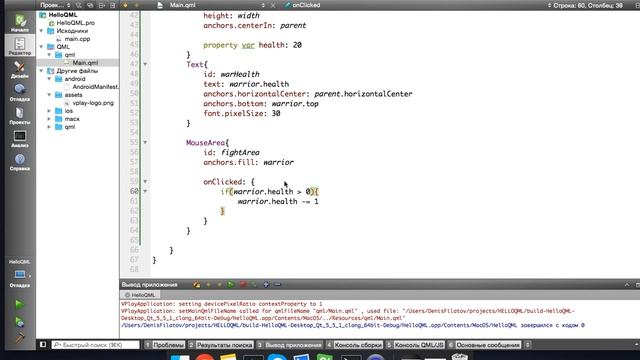
Task: Open the Консоль QML/JS pane
Action: click(x=415, y=345)
